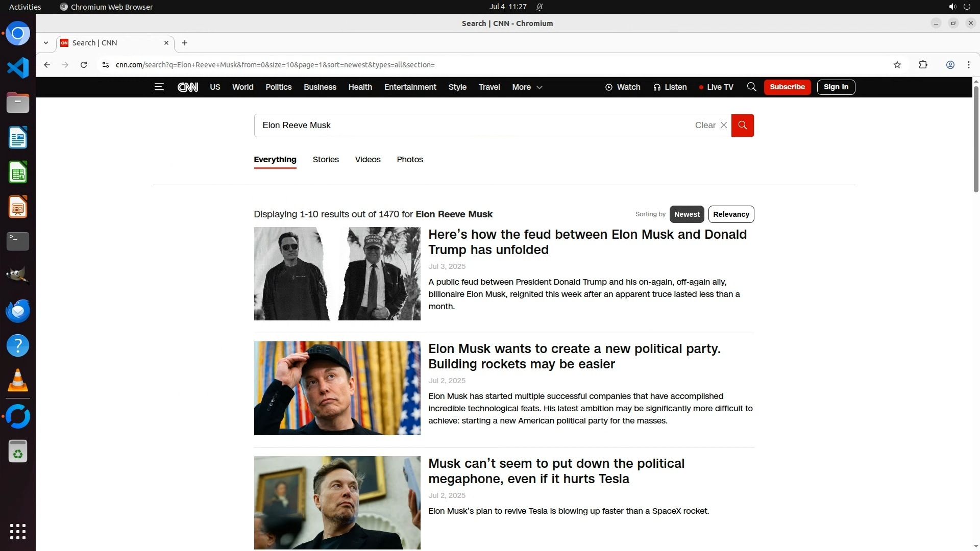Sort results by Newest
Image resolution: width=980 pixels, height=551 pixels.
(x=687, y=214)
